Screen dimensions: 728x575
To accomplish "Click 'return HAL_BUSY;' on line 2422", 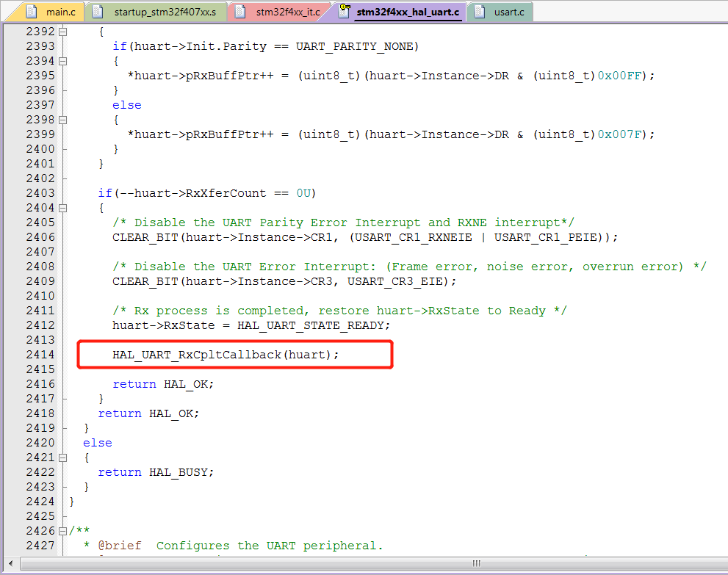I will pyautogui.click(x=156, y=472).
